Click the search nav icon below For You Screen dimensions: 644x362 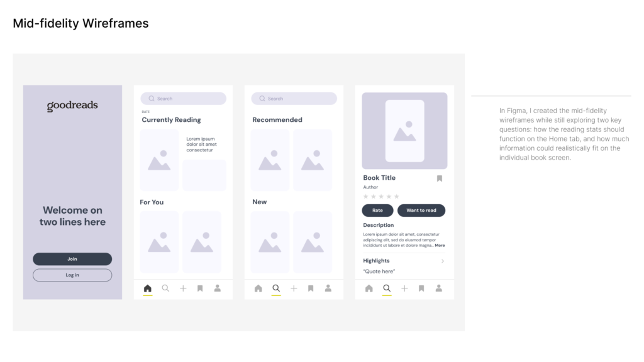[165, 288]
